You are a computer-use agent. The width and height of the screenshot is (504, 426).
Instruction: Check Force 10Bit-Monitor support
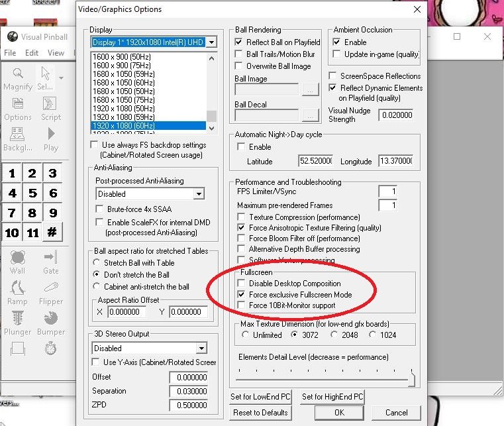click(x=241, y=305)
